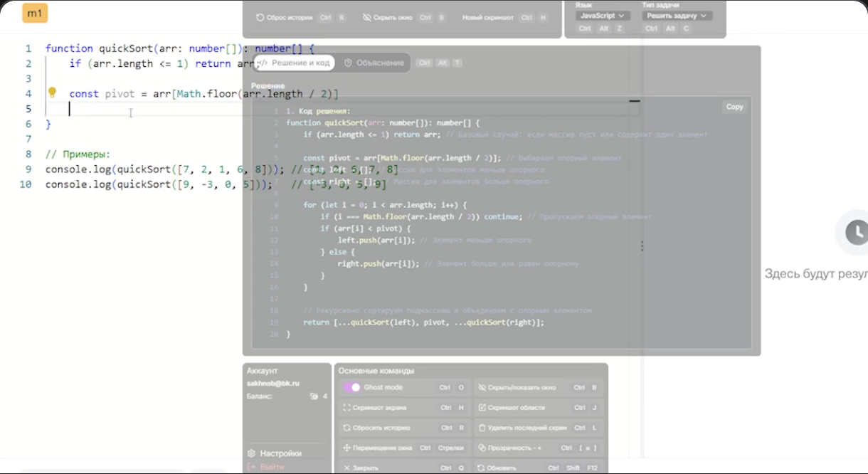Click the Скриншот области command label

[x=517, y=408]
